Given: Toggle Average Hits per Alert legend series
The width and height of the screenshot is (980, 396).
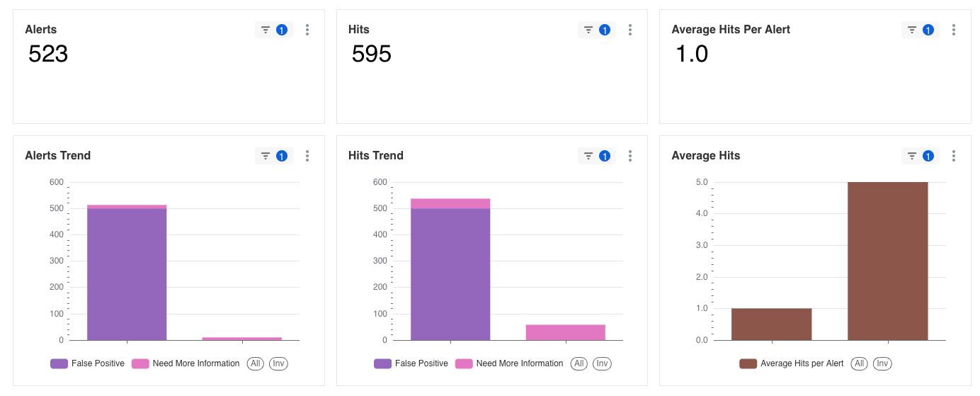Looking at the screenshot, I should point(792,363).
